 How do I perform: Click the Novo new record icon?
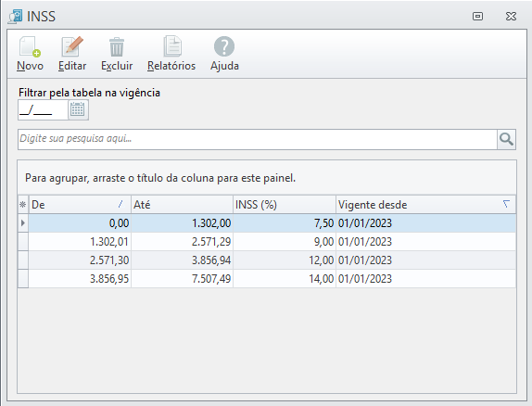(30, 46)
